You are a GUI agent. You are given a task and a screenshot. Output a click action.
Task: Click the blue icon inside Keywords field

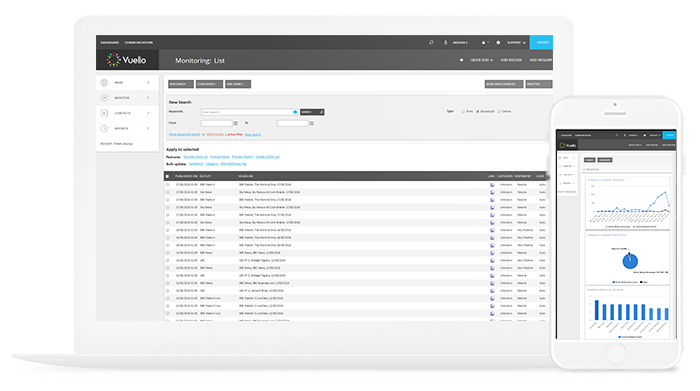(295, 112)
